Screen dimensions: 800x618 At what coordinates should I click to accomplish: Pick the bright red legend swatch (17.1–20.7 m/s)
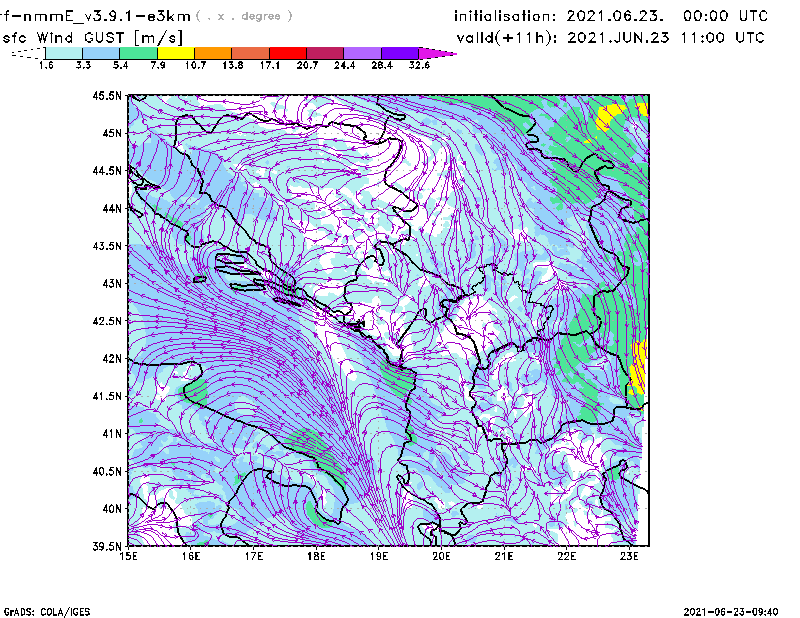(x=287, y=53)
